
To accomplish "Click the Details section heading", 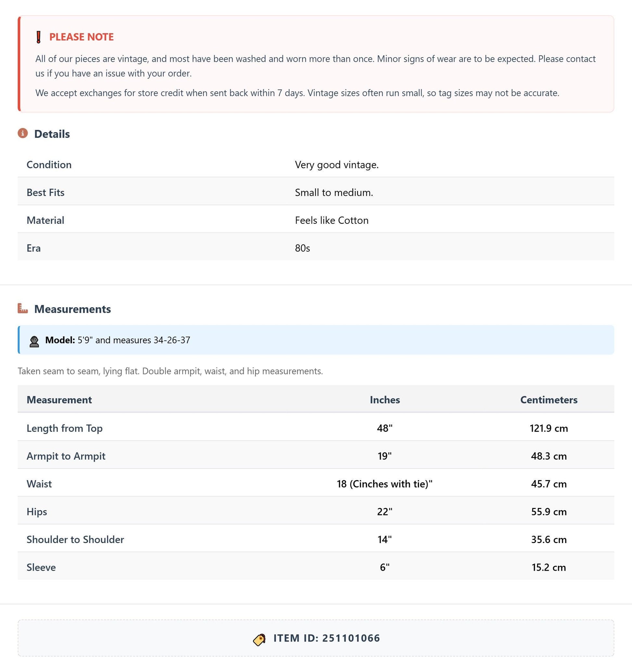I will pos(52,134).
